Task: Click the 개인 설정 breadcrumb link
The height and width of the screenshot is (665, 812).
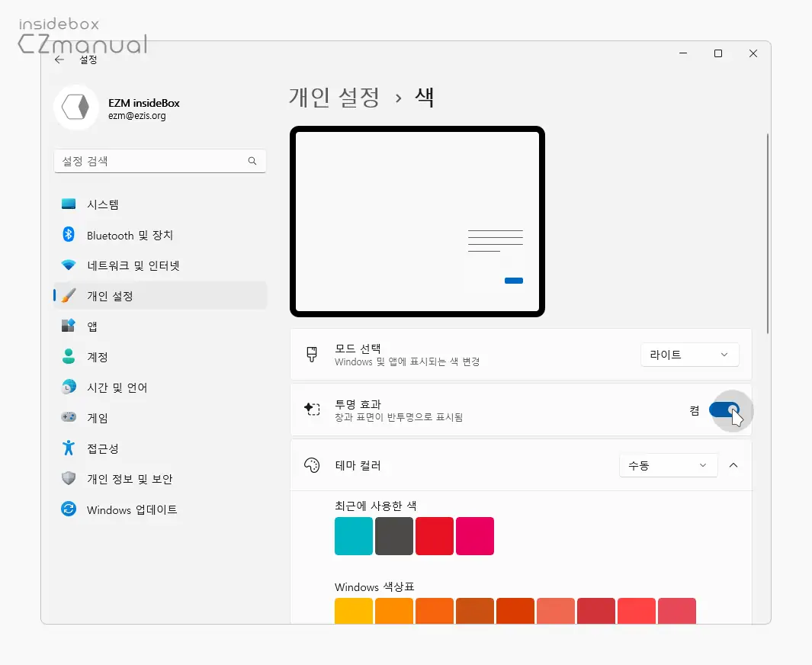Action: click(x=334, y=97)
